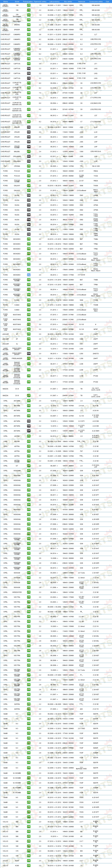Click the fuel icon in the Alfa Romeo 159 1.9 row
Image resolution: width=112 pixels, height=868 pixels.
click(29, 5)
